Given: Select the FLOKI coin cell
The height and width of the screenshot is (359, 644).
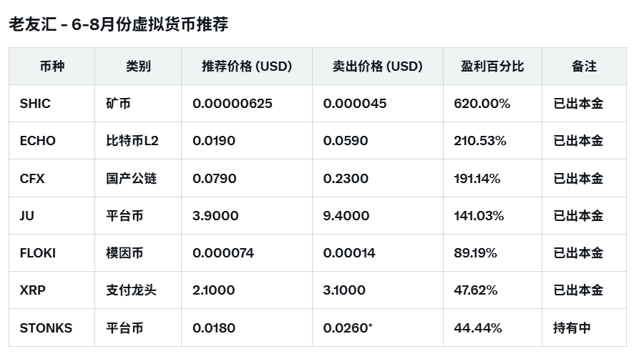Looking at the screenshot, I should point(38,253).
